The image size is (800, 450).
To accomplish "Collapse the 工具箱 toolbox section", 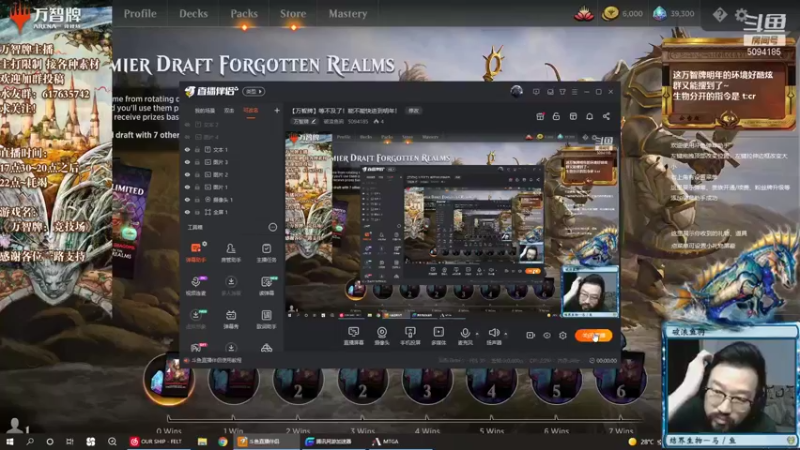I will coord(272,227).
